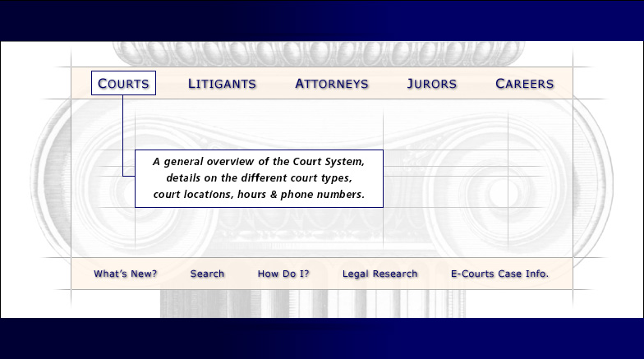Click the What's New? link

[x=125, y=274]
